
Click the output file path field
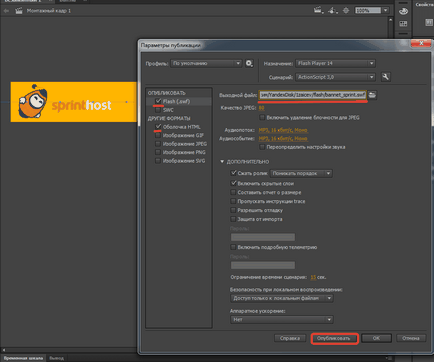[313, 95]
